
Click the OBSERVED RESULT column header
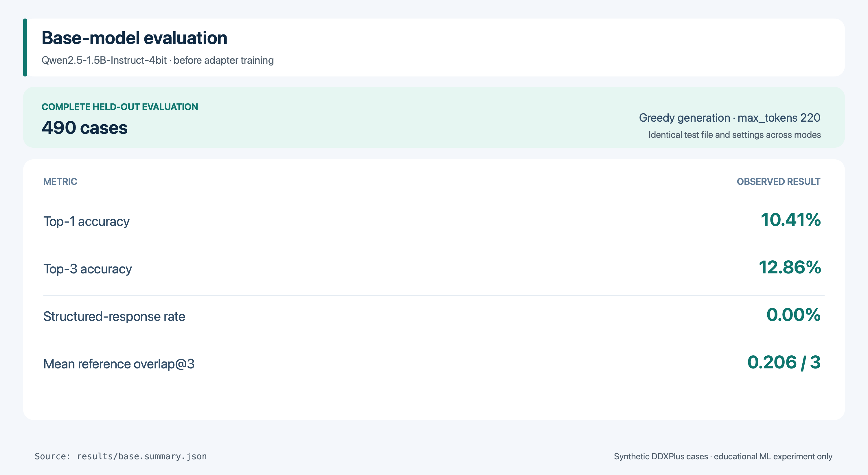pos(778,182)
